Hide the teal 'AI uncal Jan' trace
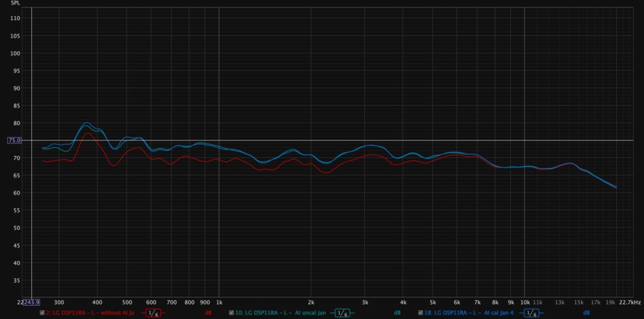644x319 pixels. coord(231,313)
